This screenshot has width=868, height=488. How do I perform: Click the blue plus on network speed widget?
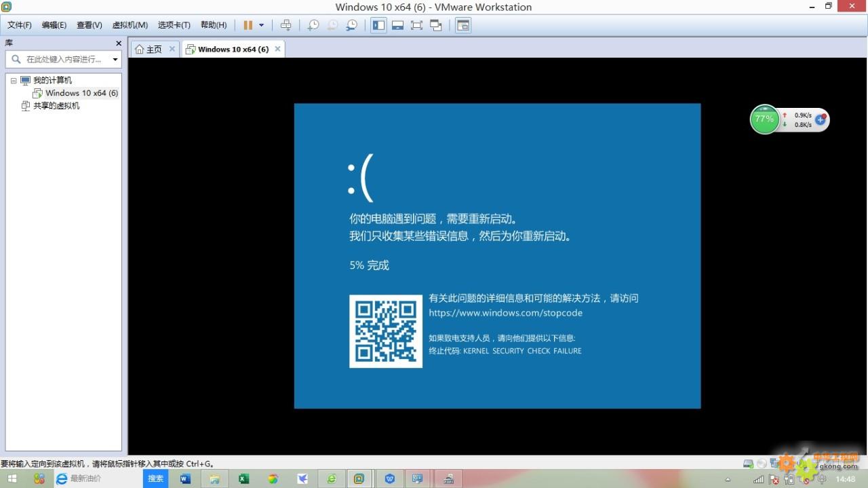point(821,119)
